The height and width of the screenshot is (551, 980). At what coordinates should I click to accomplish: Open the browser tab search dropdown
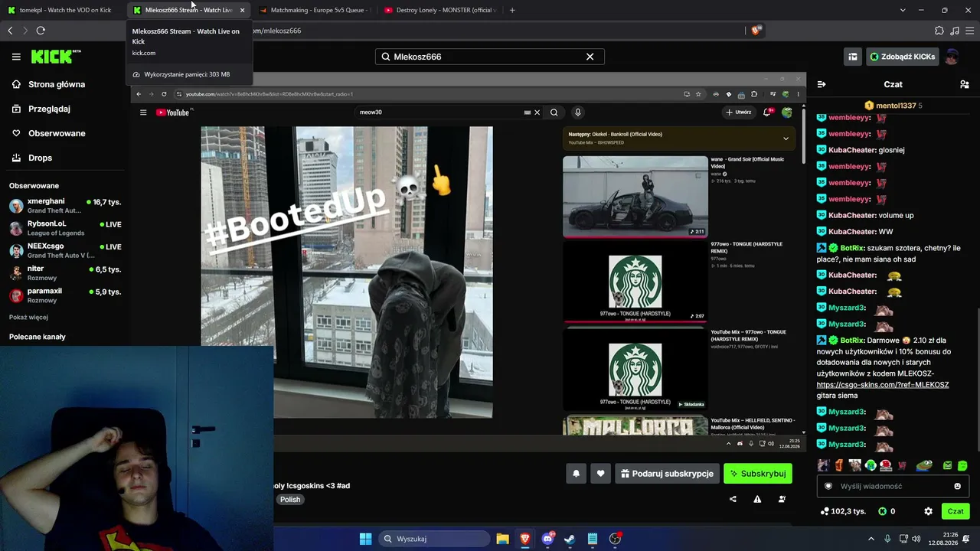click(903, 10)
